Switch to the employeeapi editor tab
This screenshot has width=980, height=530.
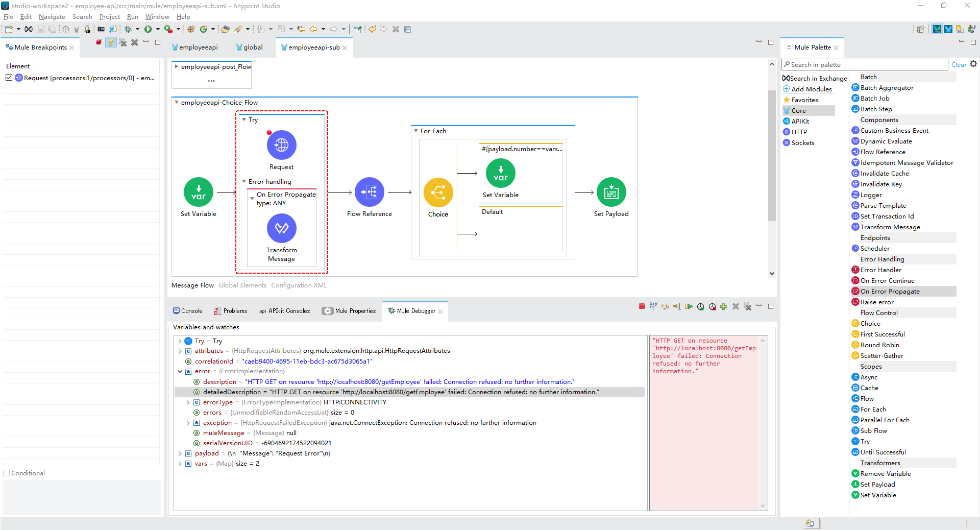tap(195, 47)
